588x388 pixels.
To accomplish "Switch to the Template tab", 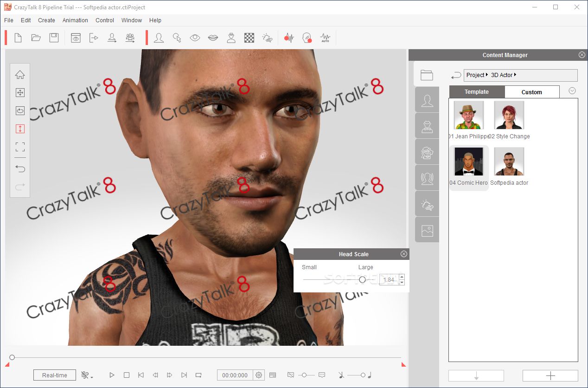I will point(477,92).
